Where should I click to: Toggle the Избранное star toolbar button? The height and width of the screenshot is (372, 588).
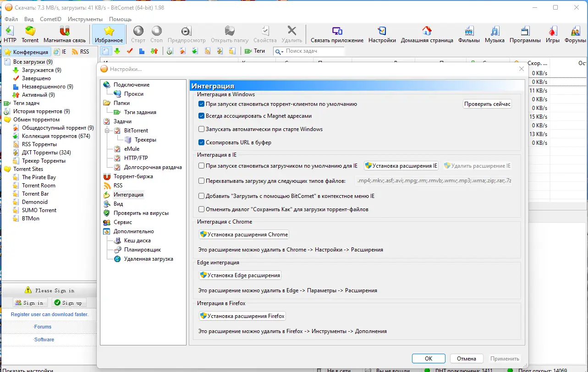pyautogui.click(x=109, y=35)
